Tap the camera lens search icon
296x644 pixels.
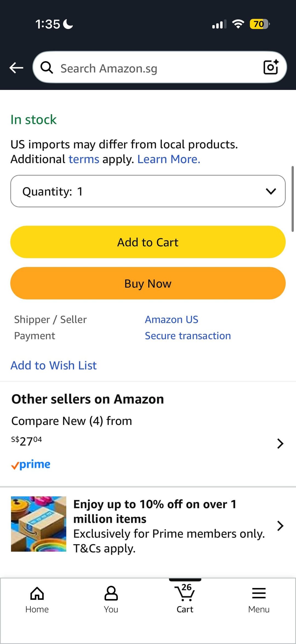[x=271, y=67]
